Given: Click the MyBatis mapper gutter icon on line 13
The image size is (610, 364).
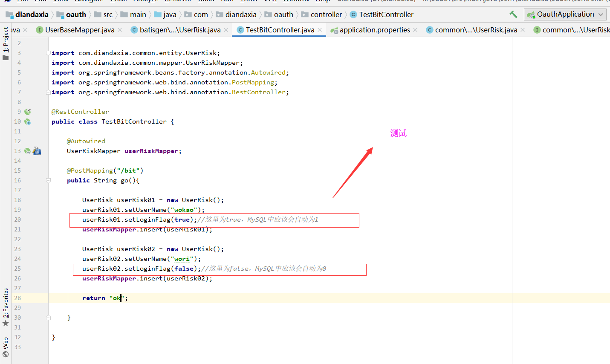Looking at the screenshot, I should pyautogui.click(x=37, y=151).
